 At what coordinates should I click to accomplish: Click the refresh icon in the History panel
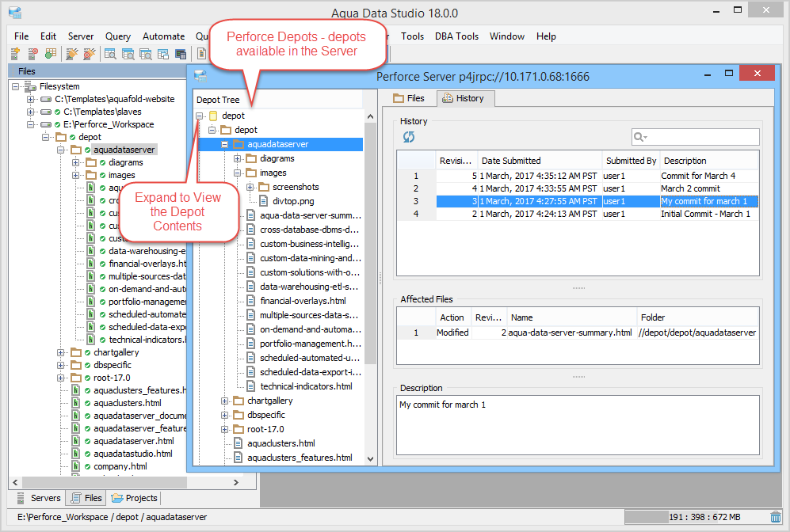[409, 137]
